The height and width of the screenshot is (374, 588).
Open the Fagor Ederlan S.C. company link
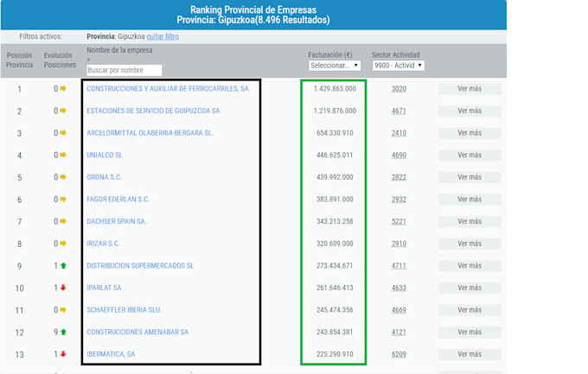(x=118, y=199)
